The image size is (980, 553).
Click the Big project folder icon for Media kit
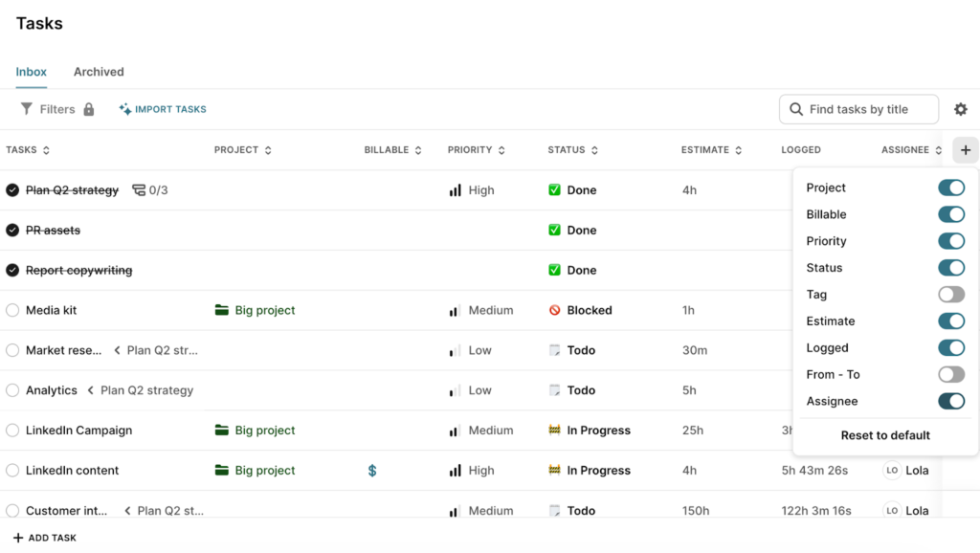click(222, 311)
